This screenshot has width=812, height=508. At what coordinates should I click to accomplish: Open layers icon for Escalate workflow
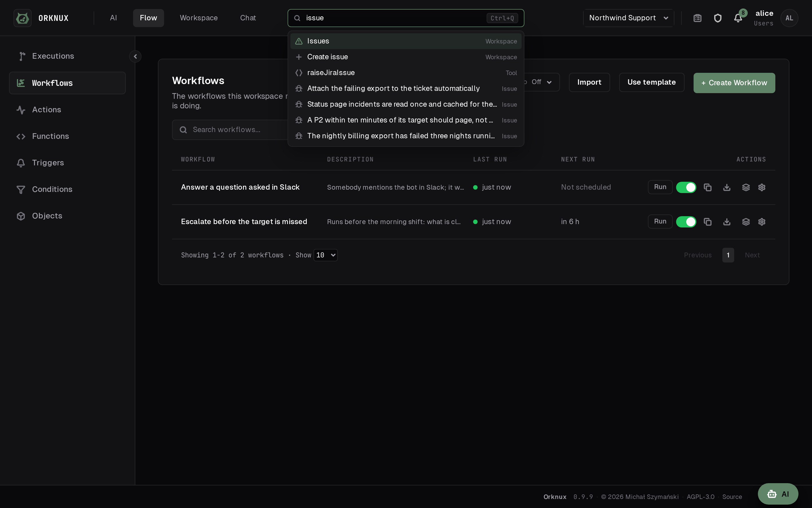click(x=746, y=222)
